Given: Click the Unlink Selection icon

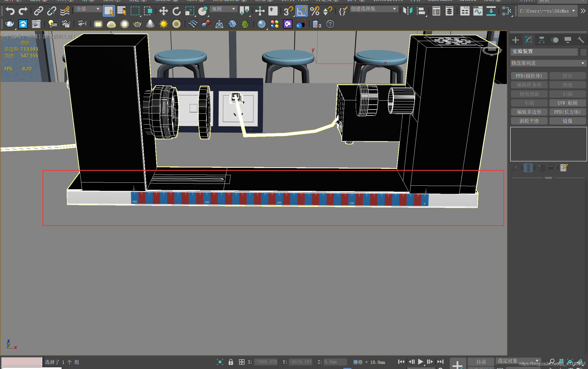Looking at the screenshot, I should tap(51, 11).
